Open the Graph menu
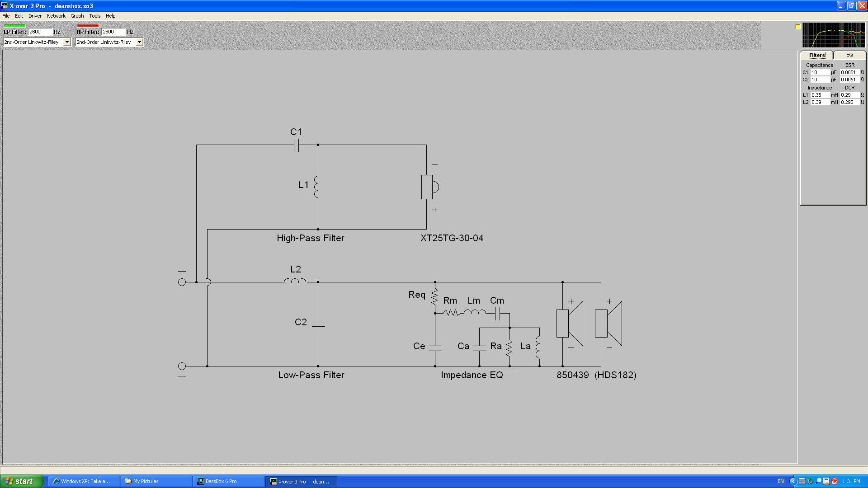This screenshot has width=868, height=488. pyautogui.click(x=77, y=16)
